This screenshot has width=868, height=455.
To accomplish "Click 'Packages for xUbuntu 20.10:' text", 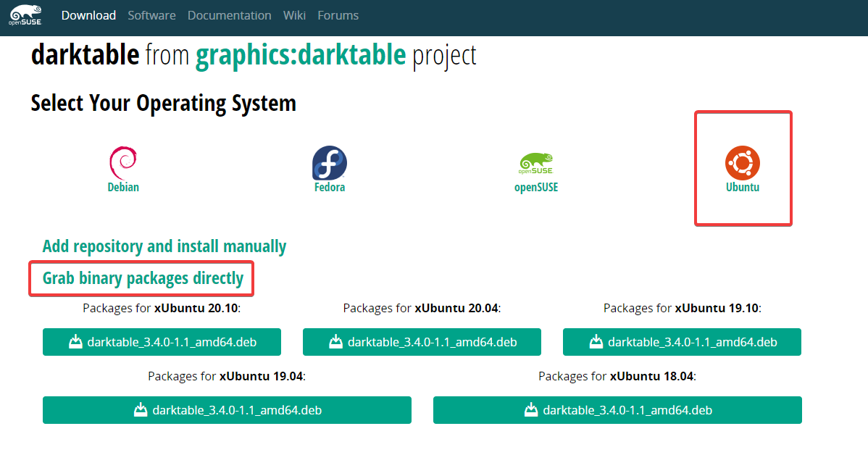I will pyautogui.click(x=162, y=309).
